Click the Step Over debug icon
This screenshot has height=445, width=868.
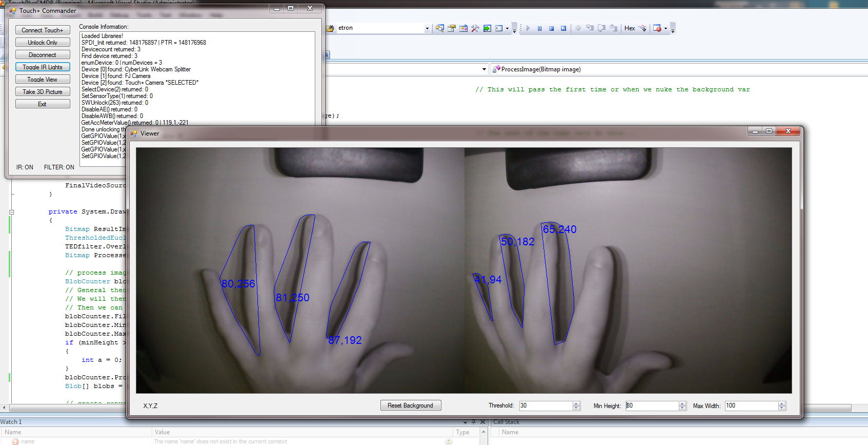coord(602,28)
